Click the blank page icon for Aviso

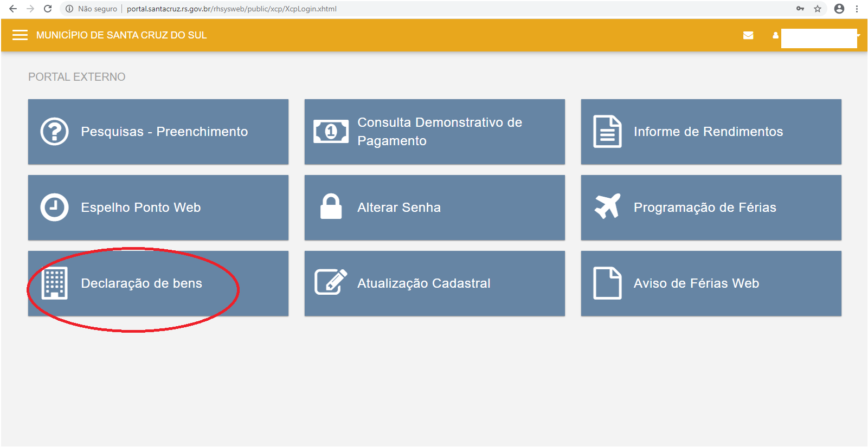click(x=607, y=283)
